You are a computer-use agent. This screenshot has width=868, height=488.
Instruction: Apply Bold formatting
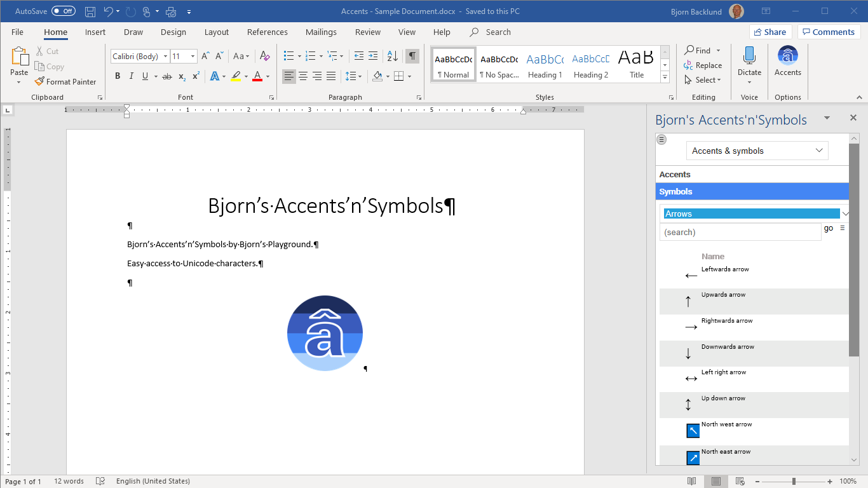point(118,76)
